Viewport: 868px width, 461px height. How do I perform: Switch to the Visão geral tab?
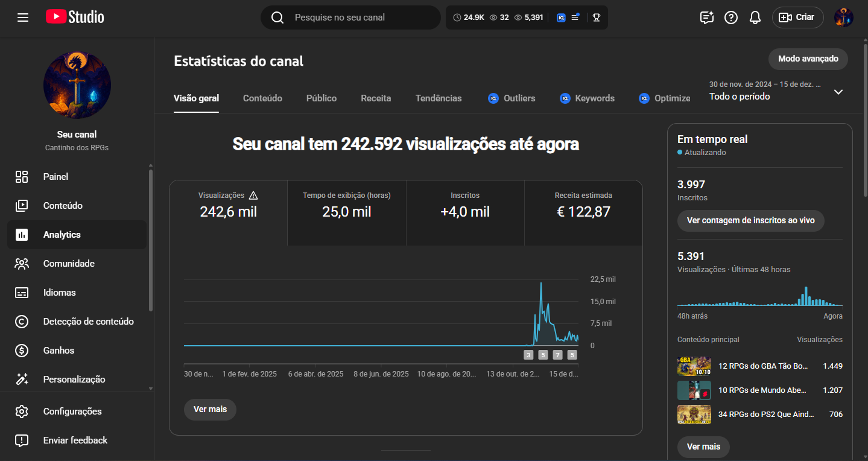click(x=196, y=98)
